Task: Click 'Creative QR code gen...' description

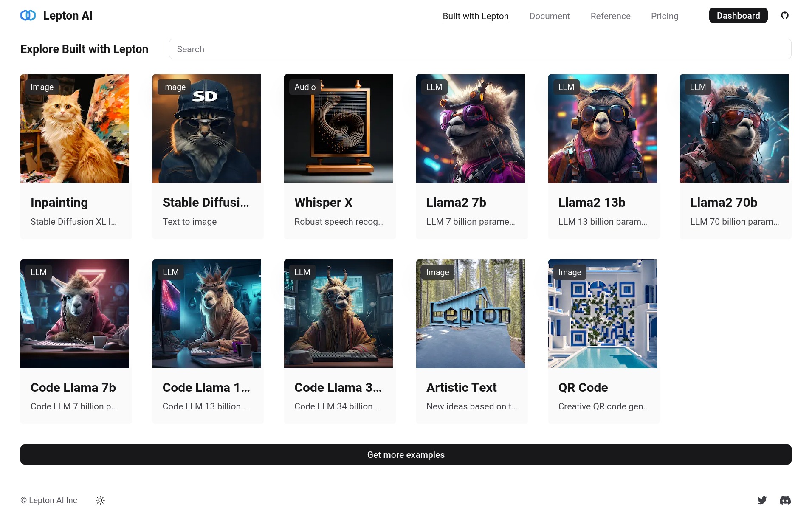Action: coord(603,406)
